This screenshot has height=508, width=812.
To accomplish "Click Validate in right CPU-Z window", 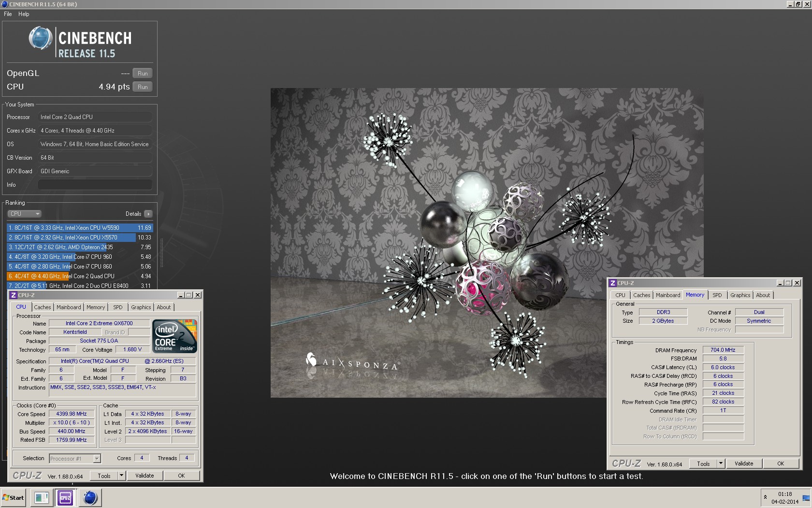I will tap(744, 464).
